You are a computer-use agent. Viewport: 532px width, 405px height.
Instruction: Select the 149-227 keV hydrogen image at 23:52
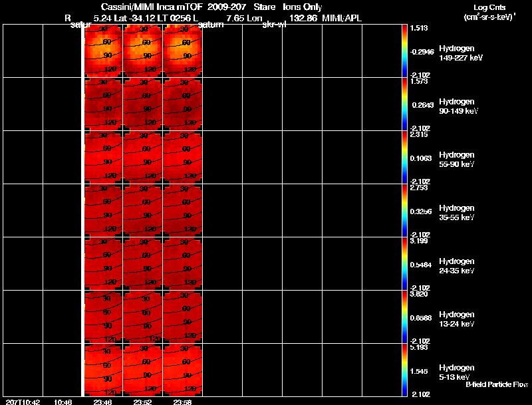tap(143, 51)
